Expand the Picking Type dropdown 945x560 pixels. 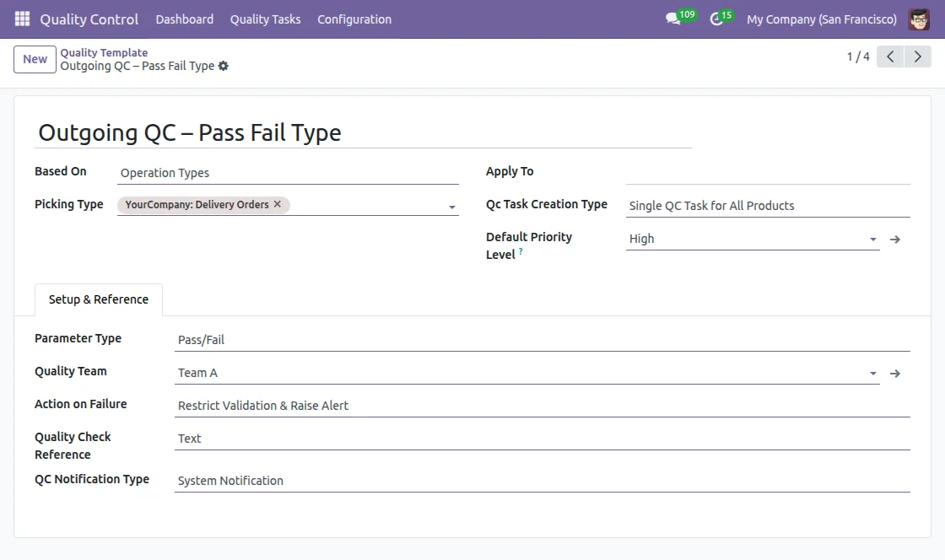pos(451,205)
